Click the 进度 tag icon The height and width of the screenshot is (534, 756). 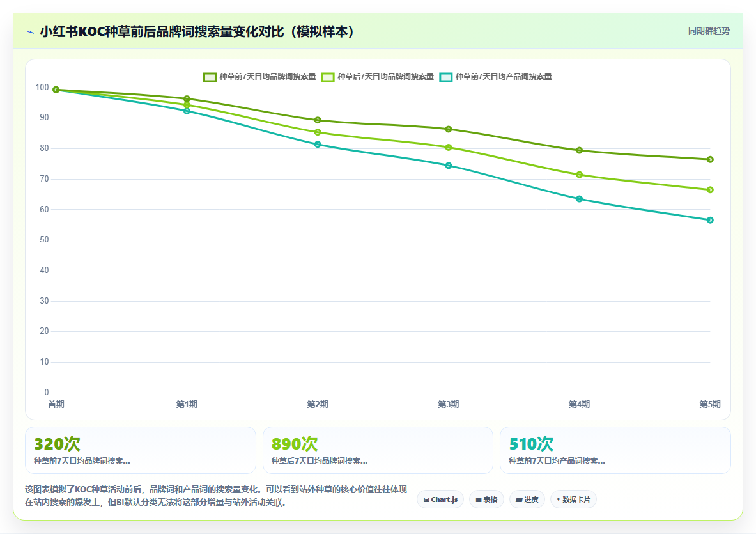point(520,499)
